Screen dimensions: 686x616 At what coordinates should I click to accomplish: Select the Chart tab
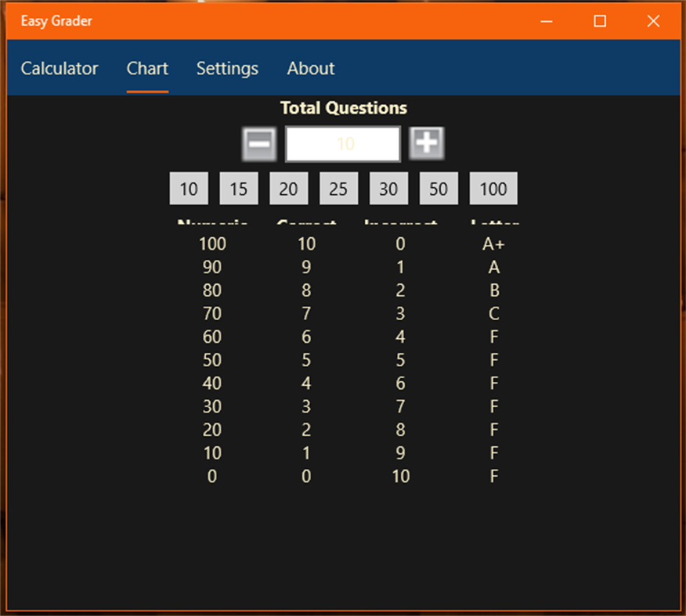pyautogui.click(x=147, y=69)
